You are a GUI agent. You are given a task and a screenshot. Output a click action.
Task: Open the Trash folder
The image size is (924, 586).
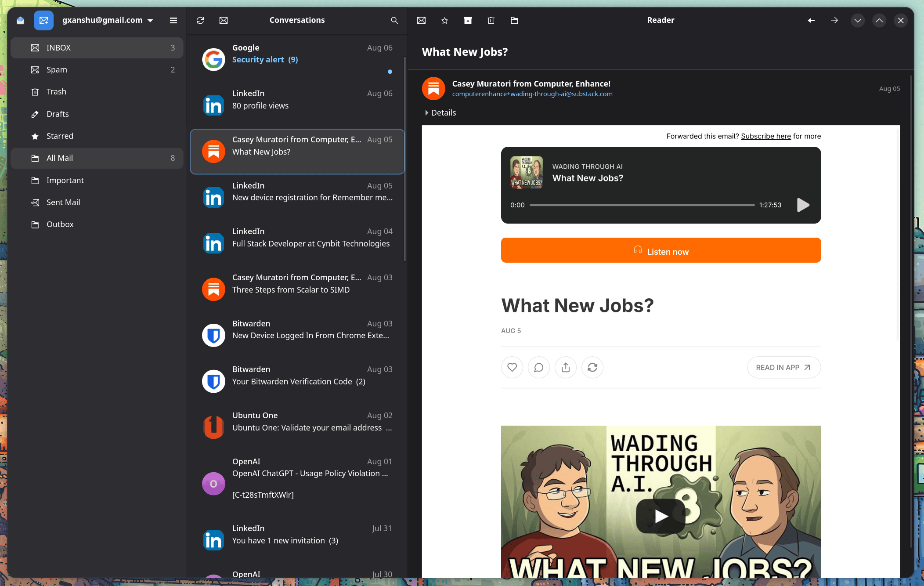tap(97, 92)
